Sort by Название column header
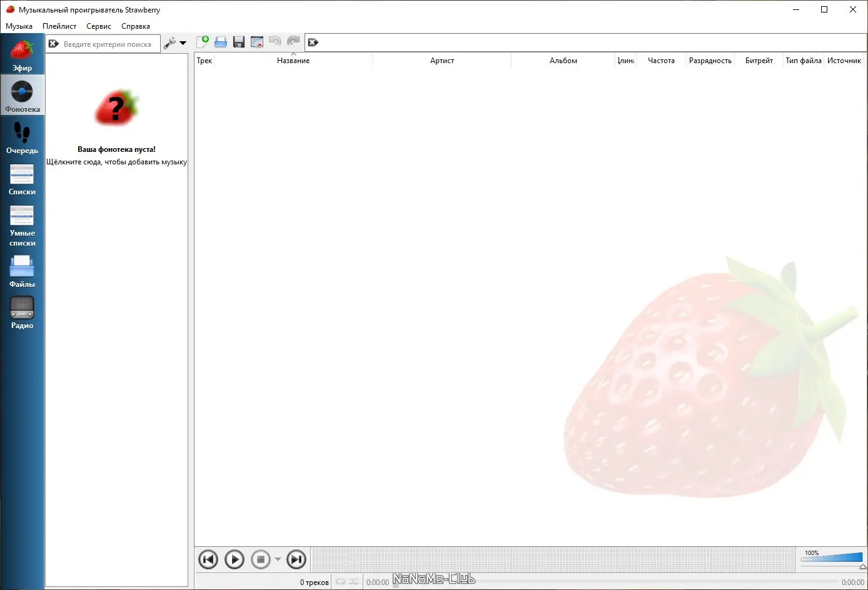 (x=293, y=61)
